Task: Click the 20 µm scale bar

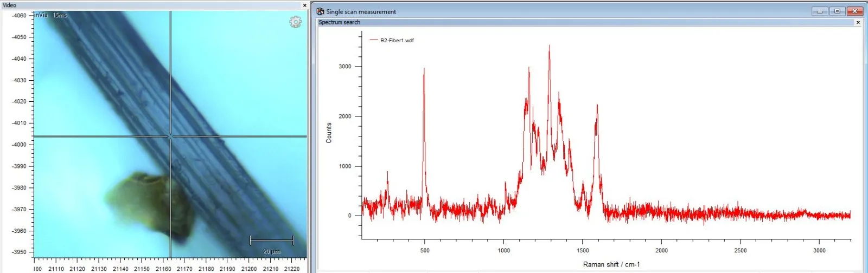Action: pos(271,240)
